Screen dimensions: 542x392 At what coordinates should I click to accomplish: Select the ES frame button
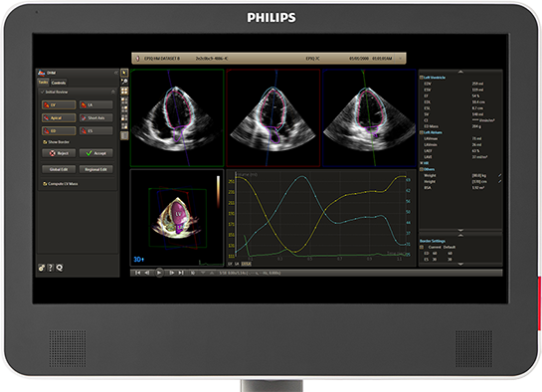pos(96,131)
